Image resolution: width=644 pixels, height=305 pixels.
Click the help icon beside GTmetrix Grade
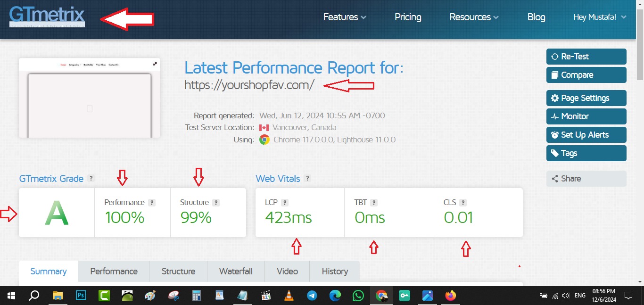click(91, 179)
